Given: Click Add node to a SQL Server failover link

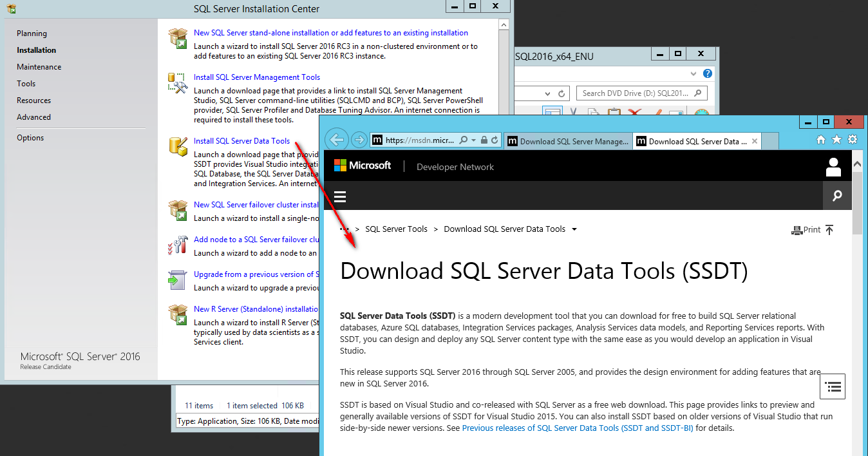Looking at the screenshot, I should pyautogui.click(x=256, y=240).
